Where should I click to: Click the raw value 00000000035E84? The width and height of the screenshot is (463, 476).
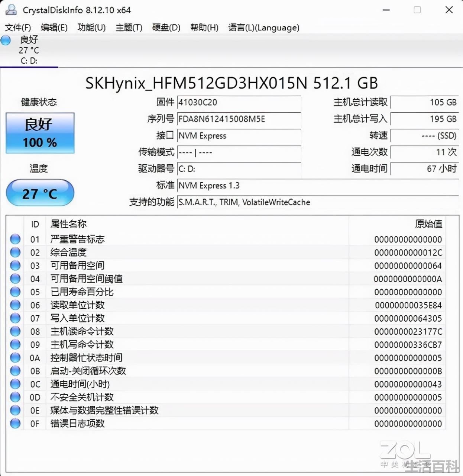coord(408,305)
